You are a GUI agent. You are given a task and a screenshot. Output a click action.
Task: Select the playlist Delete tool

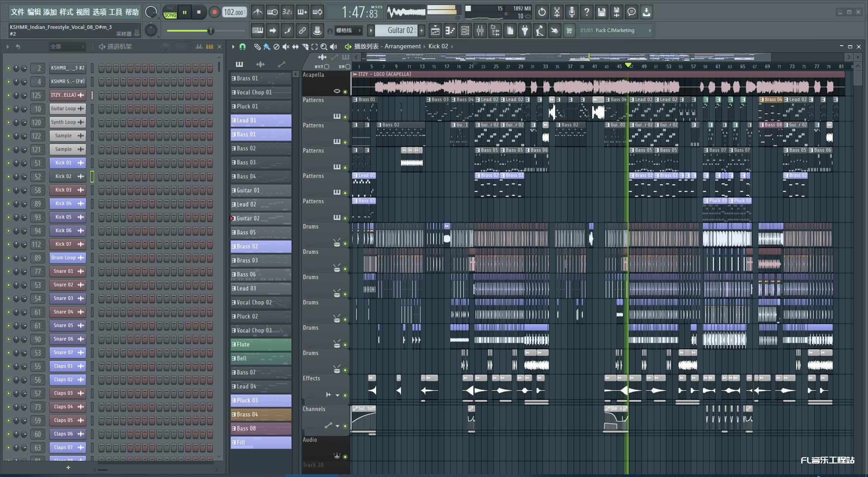pos(276,47)
